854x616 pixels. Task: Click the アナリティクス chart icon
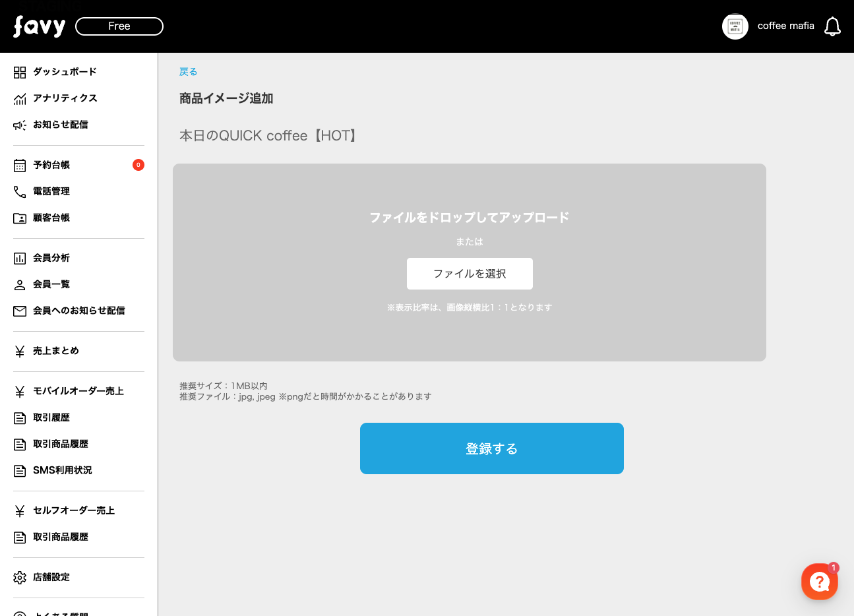pyautogui.click(x=20, y=98)
